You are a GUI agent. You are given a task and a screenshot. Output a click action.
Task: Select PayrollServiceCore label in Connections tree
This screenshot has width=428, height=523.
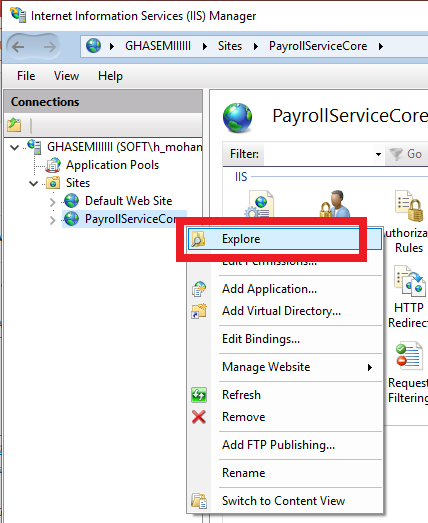(130, 219)
